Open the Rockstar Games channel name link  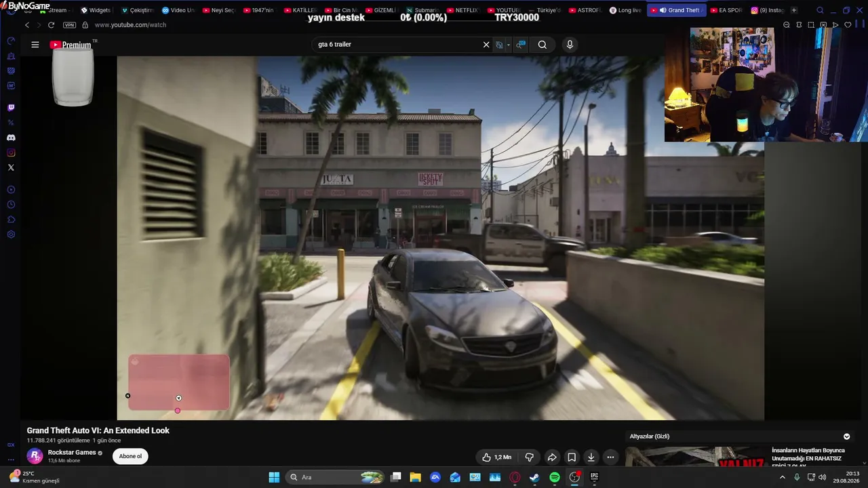72,452
